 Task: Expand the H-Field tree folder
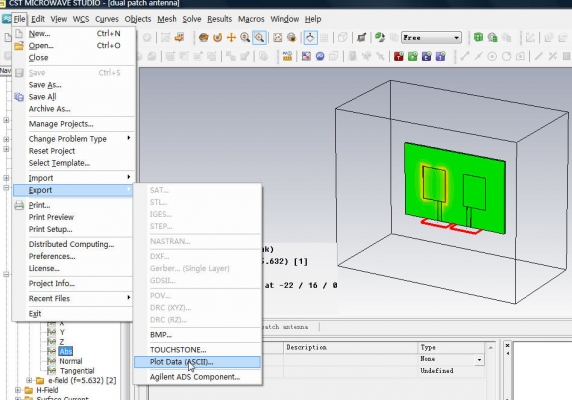18,390
